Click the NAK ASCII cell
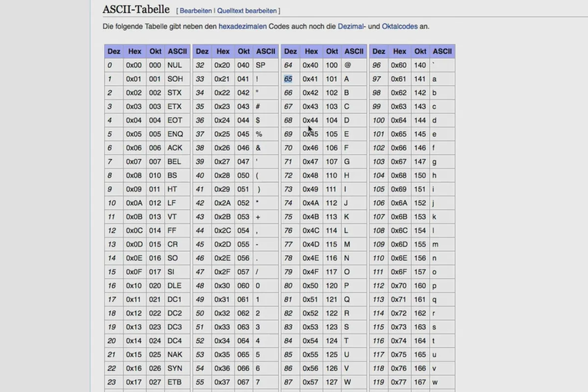 pyautogui.click(x=177, y=354)
